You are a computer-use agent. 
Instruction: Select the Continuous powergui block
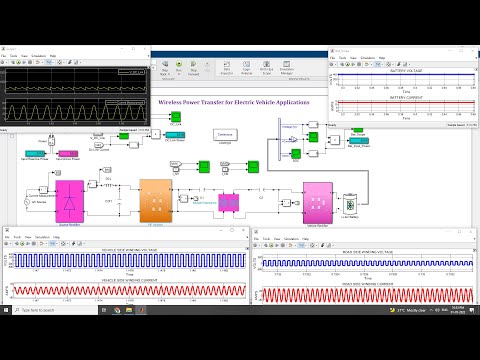coord(225,135)
